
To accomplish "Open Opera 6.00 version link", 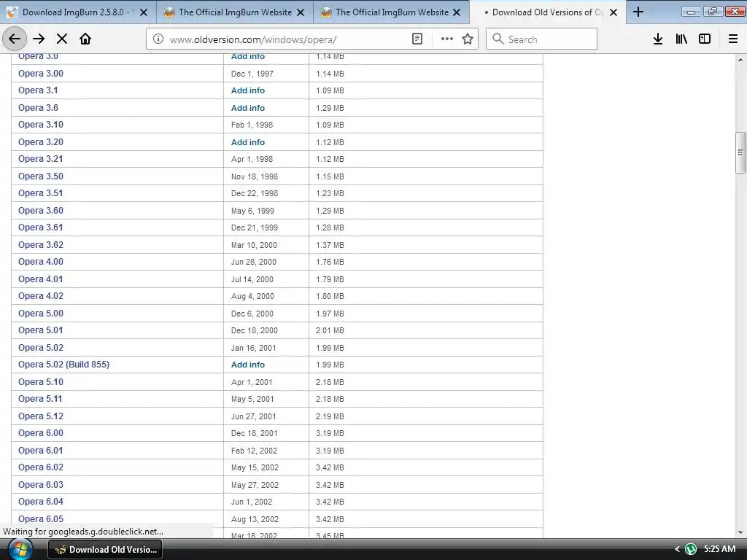I will click(x=41, y=433).
